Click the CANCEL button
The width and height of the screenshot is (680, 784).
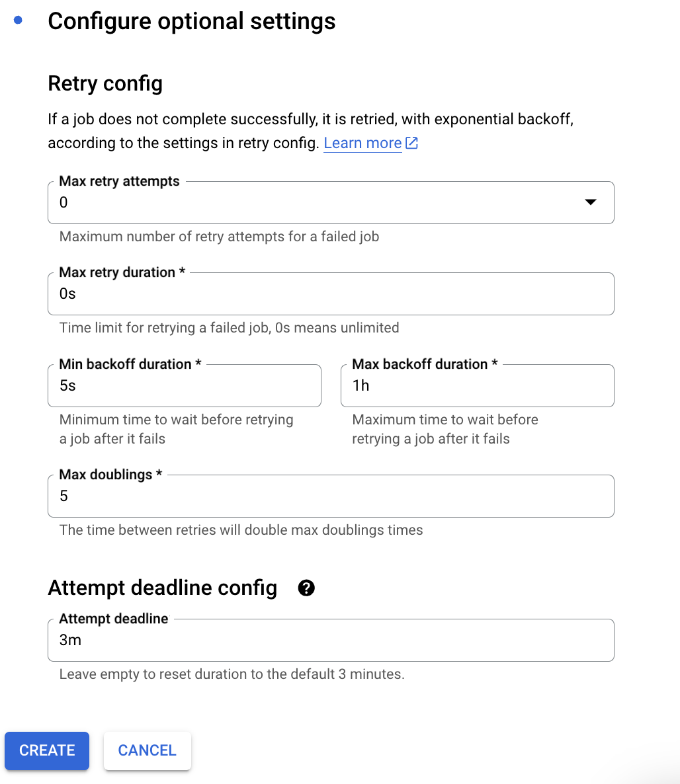[x=147, y=750]
